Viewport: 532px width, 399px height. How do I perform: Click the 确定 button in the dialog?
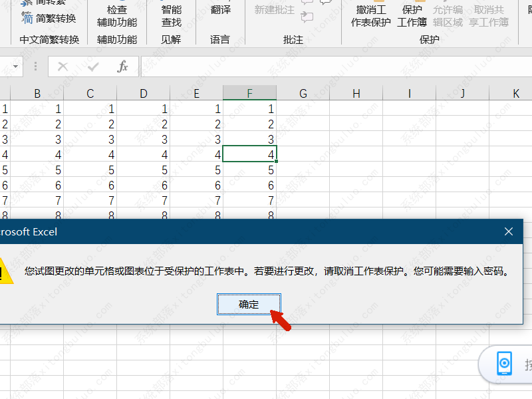[249, 304]
